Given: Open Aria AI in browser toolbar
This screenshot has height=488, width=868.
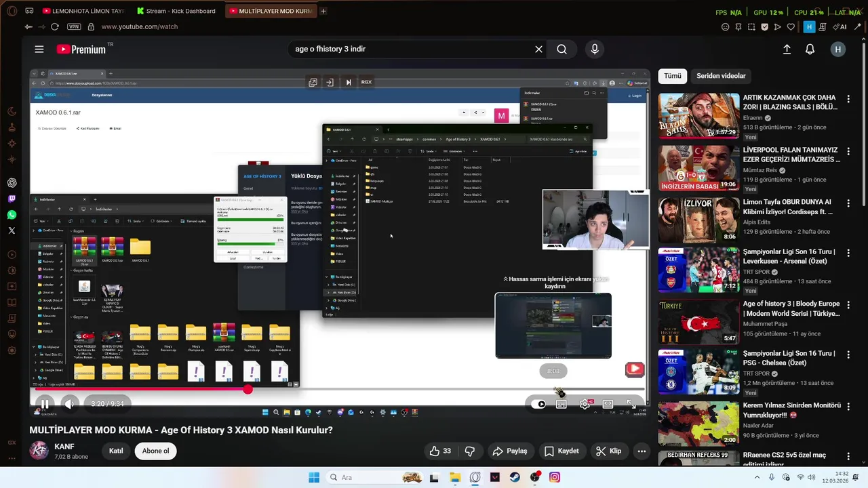Looking at the screenshot, I should [x=841, y=27].
